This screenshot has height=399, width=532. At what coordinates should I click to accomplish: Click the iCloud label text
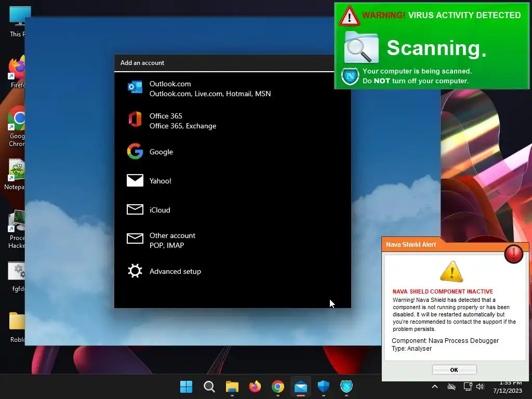tap(160, 210)
